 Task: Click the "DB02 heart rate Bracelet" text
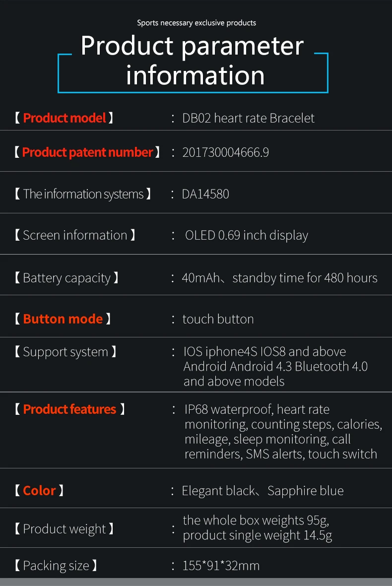coord(249,118)
